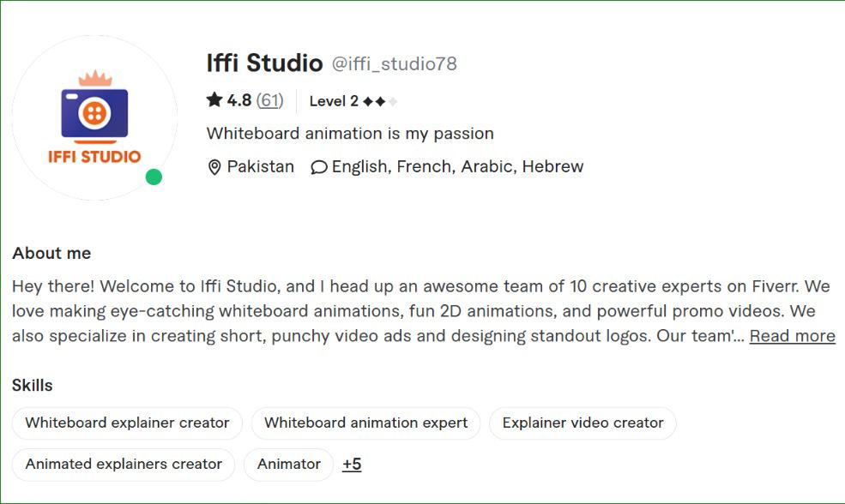Select Whiteboard explainer creator skill tag
The height and width of the screenshot is (504, 845).
(127, 423)
